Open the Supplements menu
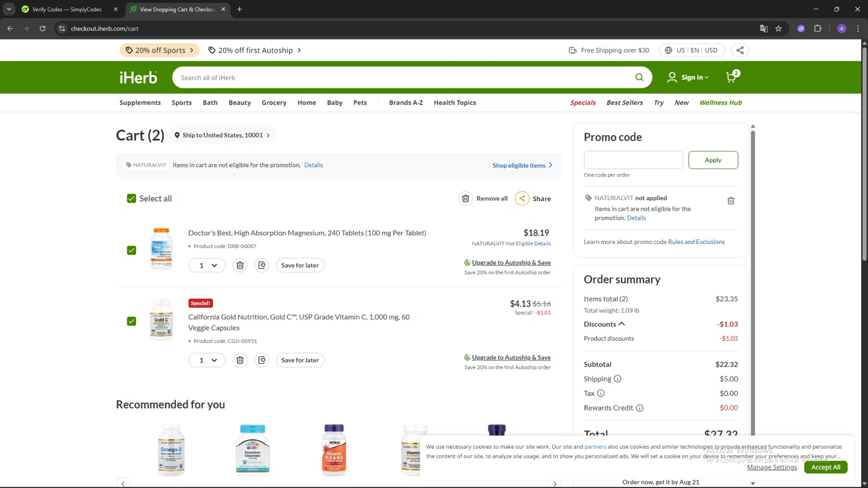Screen dimensions: 868x488 (x=140, y=103)
